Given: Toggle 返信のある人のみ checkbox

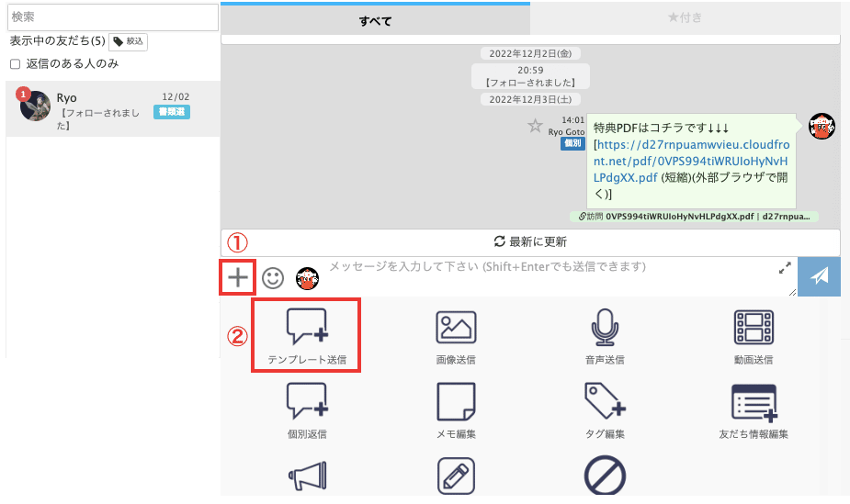Looking at the screenshot, I should [16, 64].
